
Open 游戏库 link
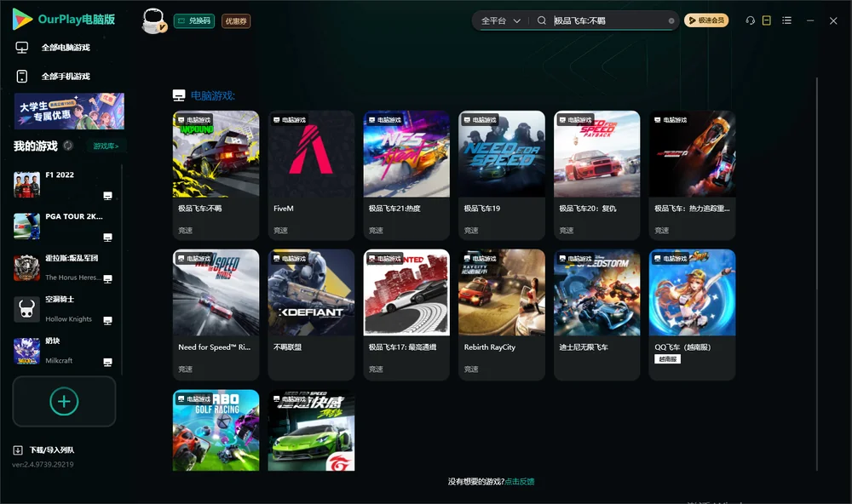(x=106, y=146)
